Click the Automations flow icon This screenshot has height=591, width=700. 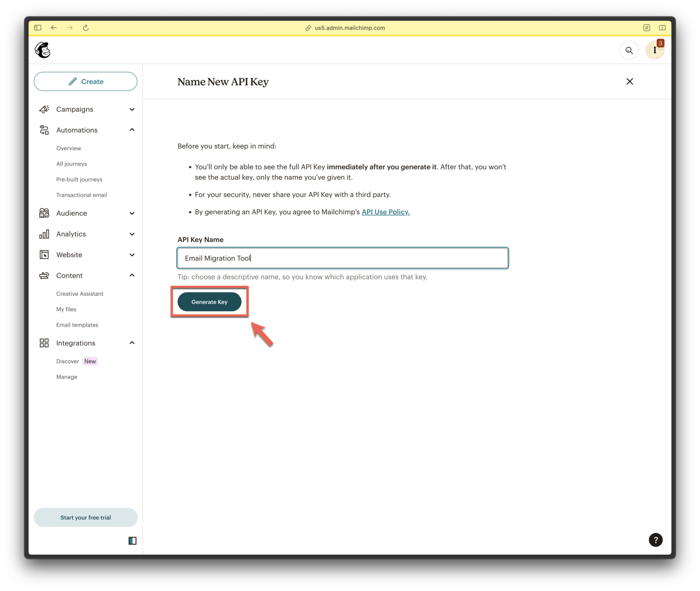(44, 130)
